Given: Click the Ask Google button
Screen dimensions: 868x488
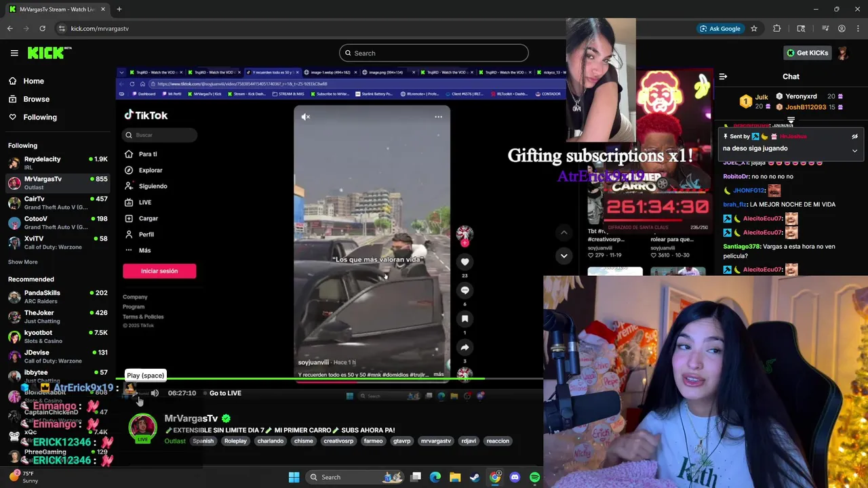Looking at the screenshot, I should [719, 28].
